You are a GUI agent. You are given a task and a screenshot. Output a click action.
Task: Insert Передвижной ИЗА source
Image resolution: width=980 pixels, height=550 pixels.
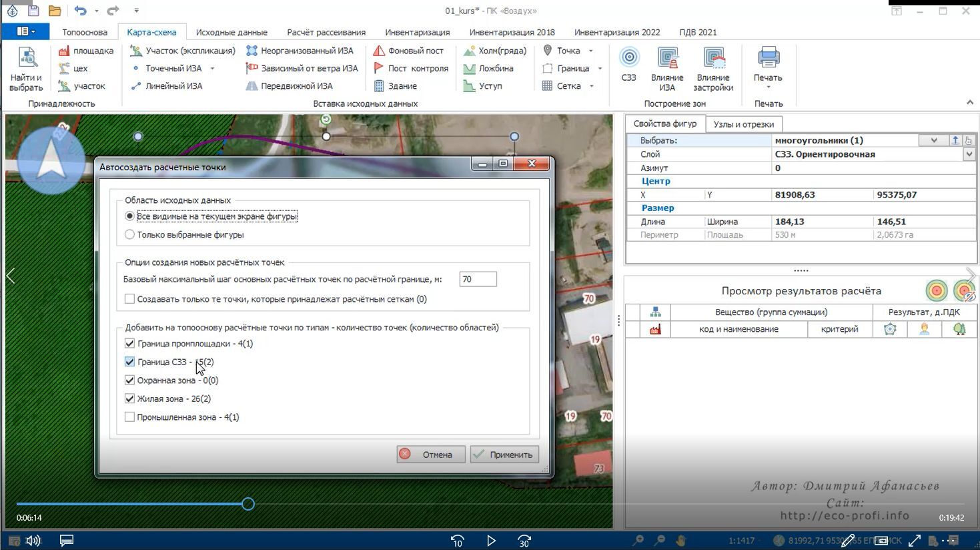[x=290, y=86]
